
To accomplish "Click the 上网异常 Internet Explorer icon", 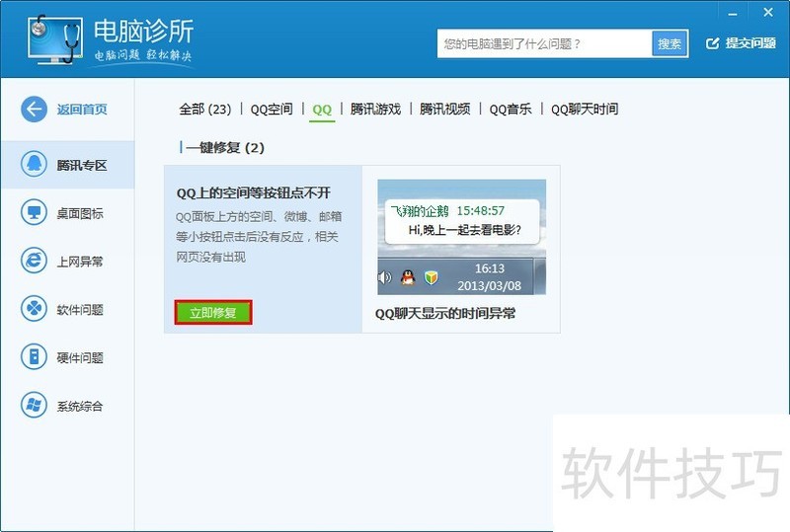I will click(x=34, y=260).
